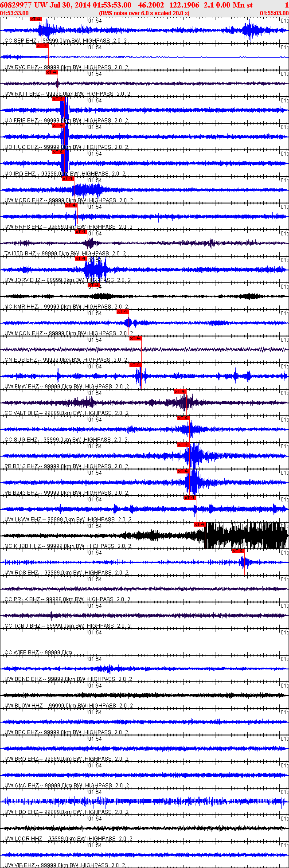Click red pick flag on UW.FMW.EHZ trace
The width and height of the screenshot is (289, 868).
pos(136,365)
